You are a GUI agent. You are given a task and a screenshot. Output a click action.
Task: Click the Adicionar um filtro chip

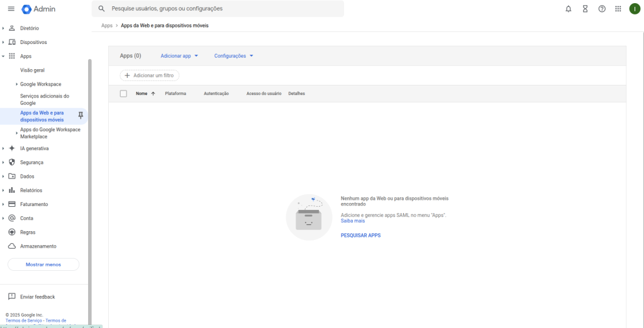coord(150,75)
